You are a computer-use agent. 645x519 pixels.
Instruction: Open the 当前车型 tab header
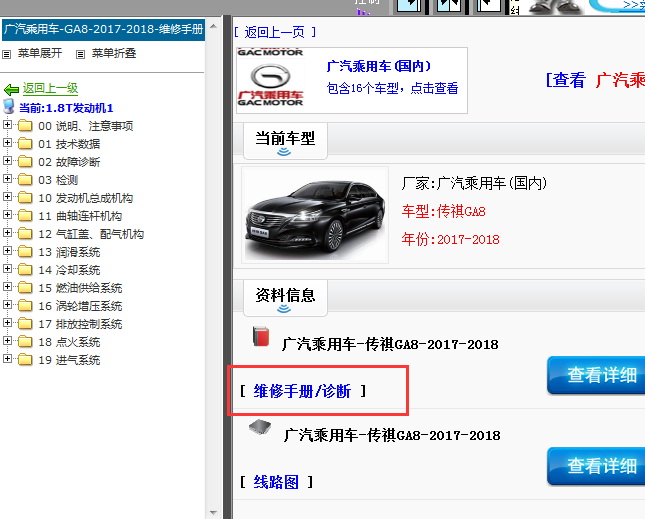click(x=285, y=141)
